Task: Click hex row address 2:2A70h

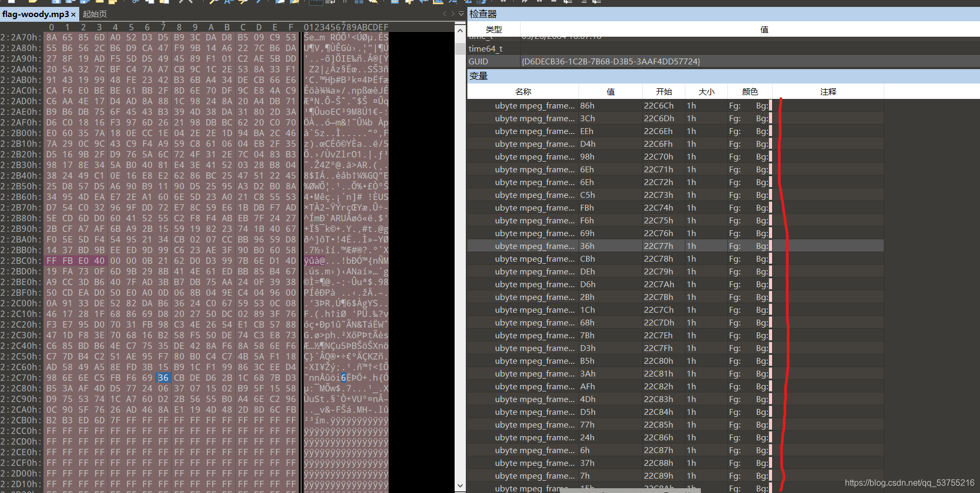Action: (21, 37)
